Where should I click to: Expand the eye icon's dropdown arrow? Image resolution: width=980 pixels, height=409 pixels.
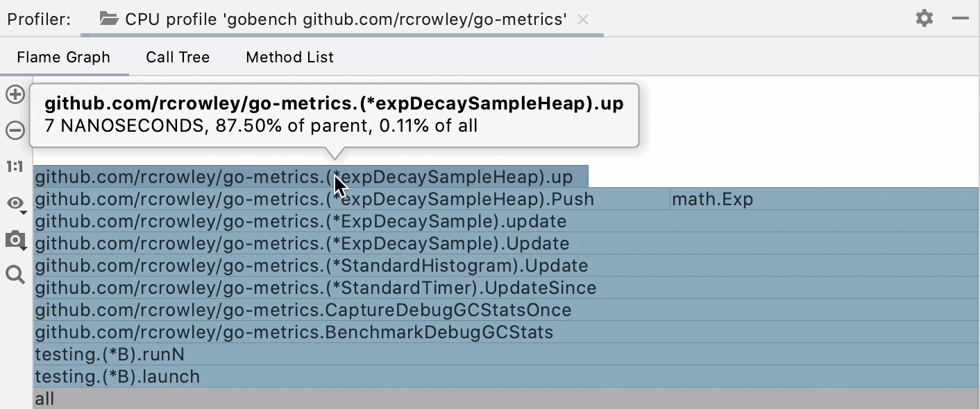pos(22,214)
